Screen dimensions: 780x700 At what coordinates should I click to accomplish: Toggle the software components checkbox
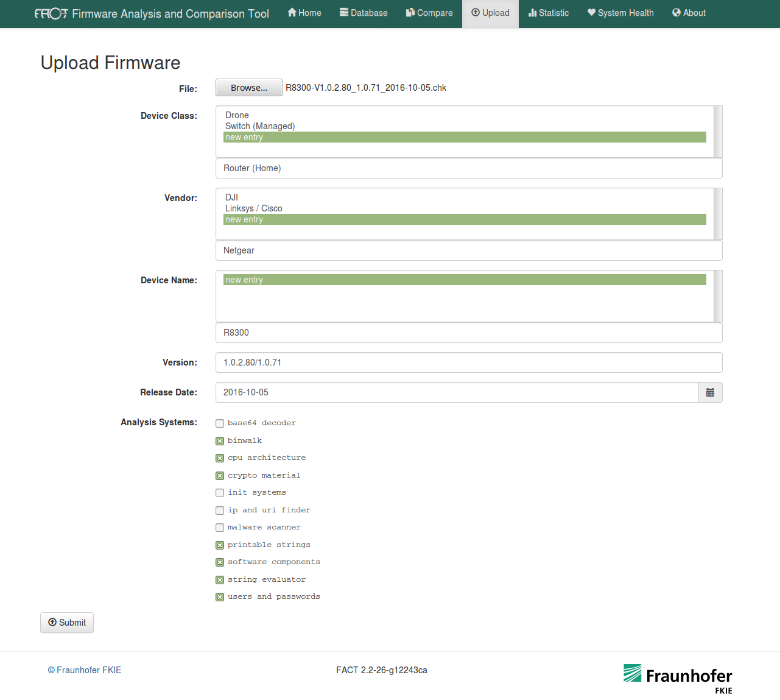point(220,562)
